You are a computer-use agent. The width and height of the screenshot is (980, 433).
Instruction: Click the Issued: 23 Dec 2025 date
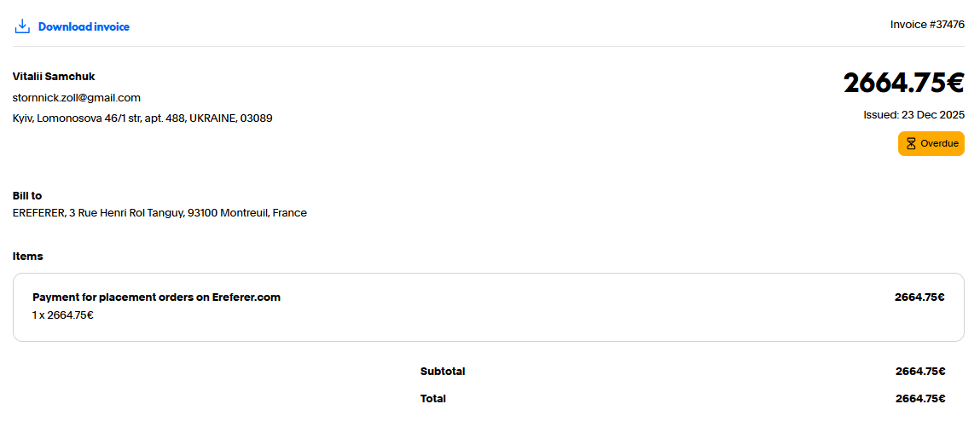(913, 114)
